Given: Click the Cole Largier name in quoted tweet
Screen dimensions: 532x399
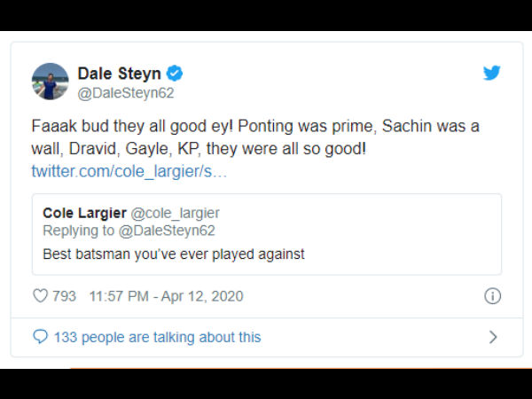Looking at the screenshot, I should pos(84,214).
